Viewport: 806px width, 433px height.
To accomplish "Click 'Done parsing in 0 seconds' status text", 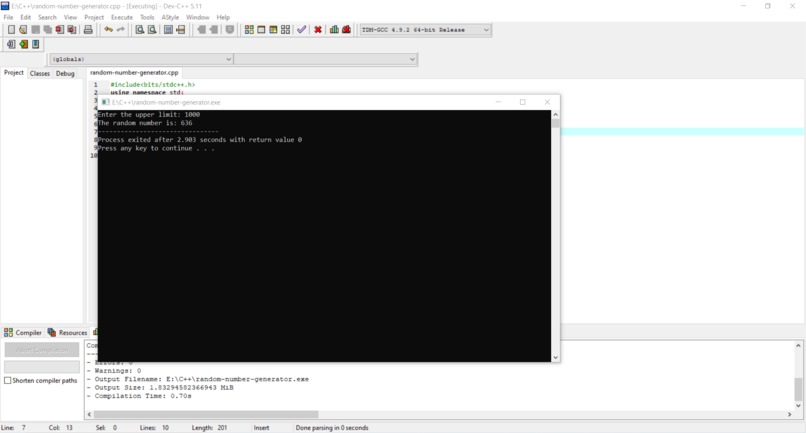I will tap(332, 427).
